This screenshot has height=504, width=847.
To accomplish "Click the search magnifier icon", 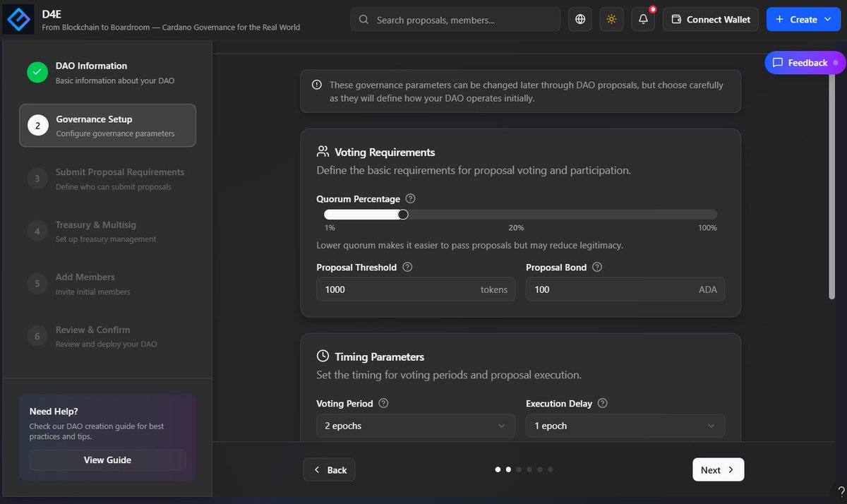I will [364, 20].
